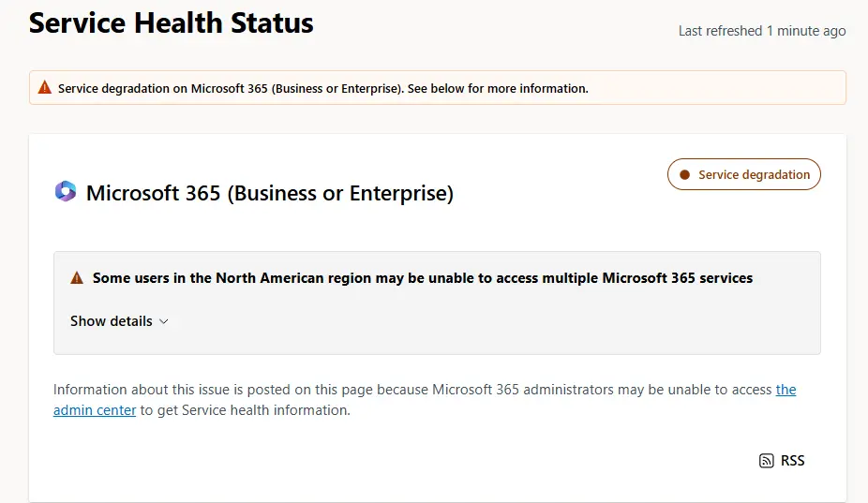The height and width of the screenshot is (503, 868).
Task: Click the "Microsoft 365" service name heading
Action: pyautogui.click(x=154, y=194)
